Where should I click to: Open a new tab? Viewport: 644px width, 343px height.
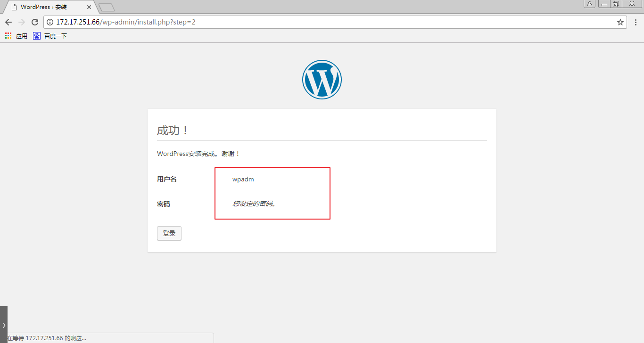[x=107, y=8]
